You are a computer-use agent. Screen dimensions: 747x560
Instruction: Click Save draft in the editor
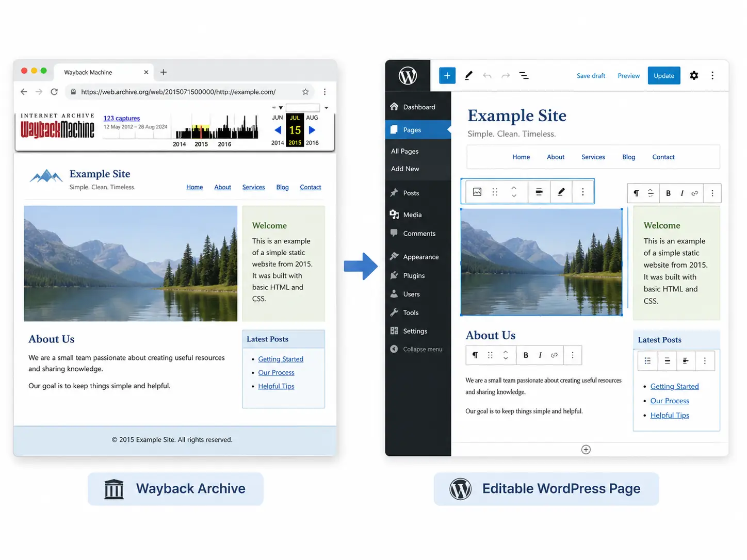click(591, 76)
